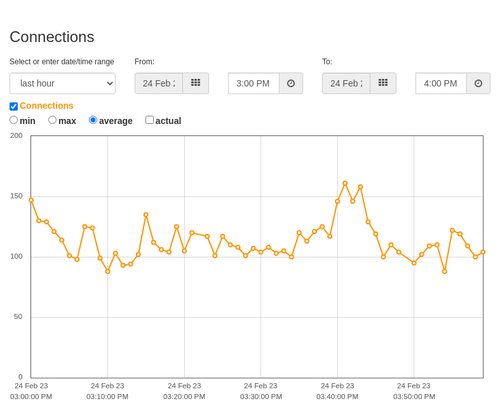Viewport: 500px width, 403px height.
Task: Click the 'From:' label
Action: click(x=144, y=62)
